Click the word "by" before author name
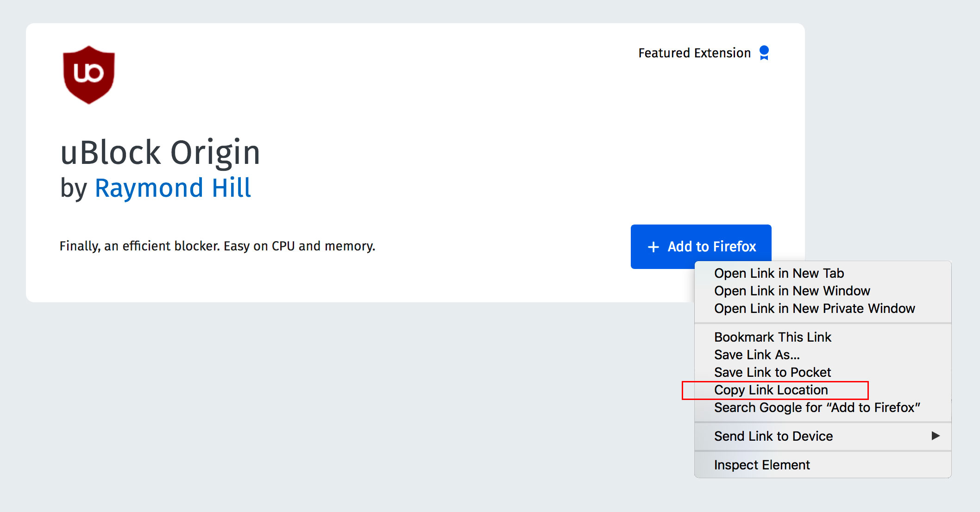 (73, 189)
